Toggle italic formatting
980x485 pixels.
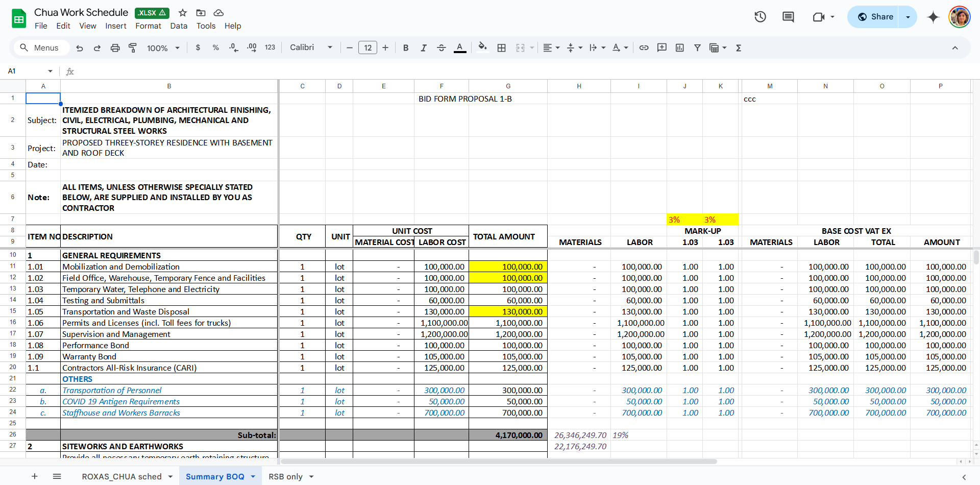coord(424,47)
